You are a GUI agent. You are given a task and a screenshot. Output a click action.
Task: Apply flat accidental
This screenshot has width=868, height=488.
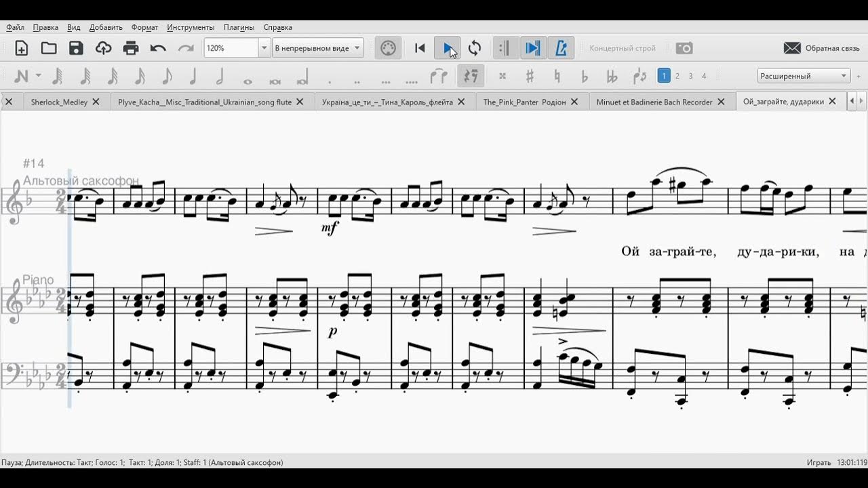pos(585,76)
